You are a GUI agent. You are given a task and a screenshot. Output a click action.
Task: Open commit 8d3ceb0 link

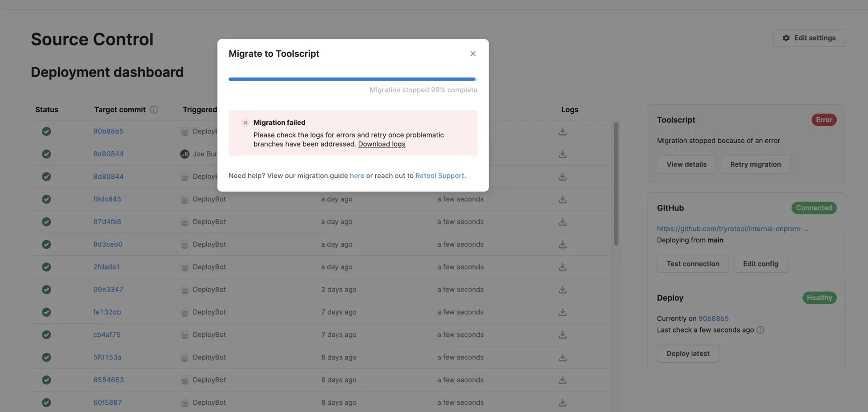click(x=108, y=244)
